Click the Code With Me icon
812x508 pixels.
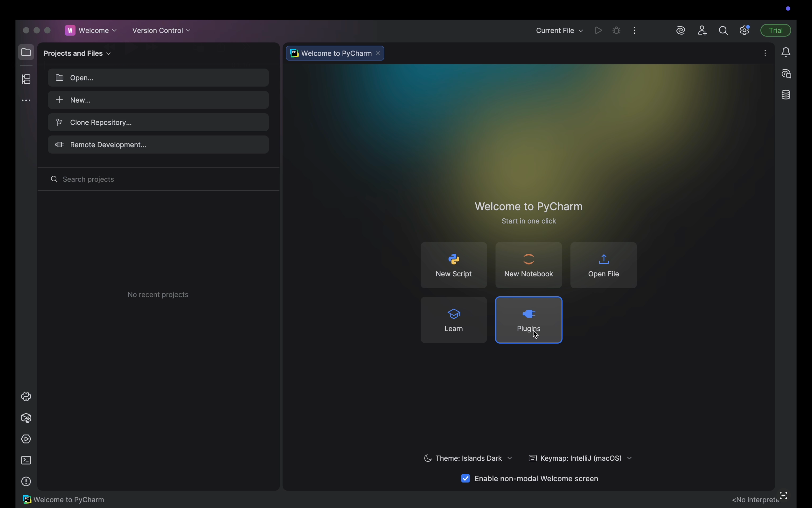pos(702,31)
